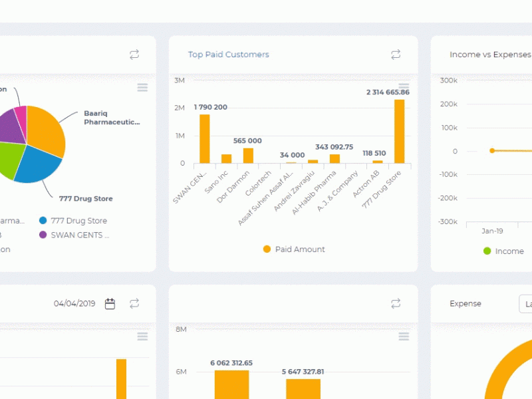Viewport: 532px width, 399px height.
Task: Click the bar under 6 062 312.65
Action: pyautogui.click(x=231, y=385)
